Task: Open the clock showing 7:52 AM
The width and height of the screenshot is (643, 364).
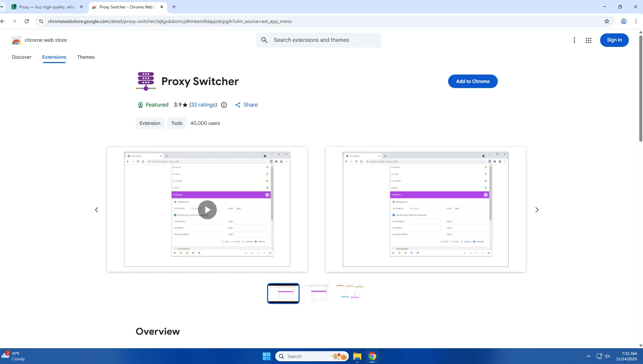Action: pyautogui.click(x=626, y=356)
